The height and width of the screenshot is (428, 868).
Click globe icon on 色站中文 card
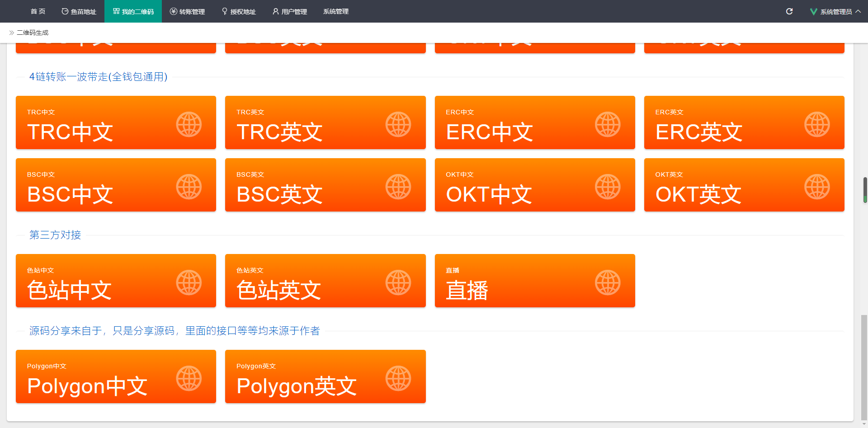pos(189,282)
